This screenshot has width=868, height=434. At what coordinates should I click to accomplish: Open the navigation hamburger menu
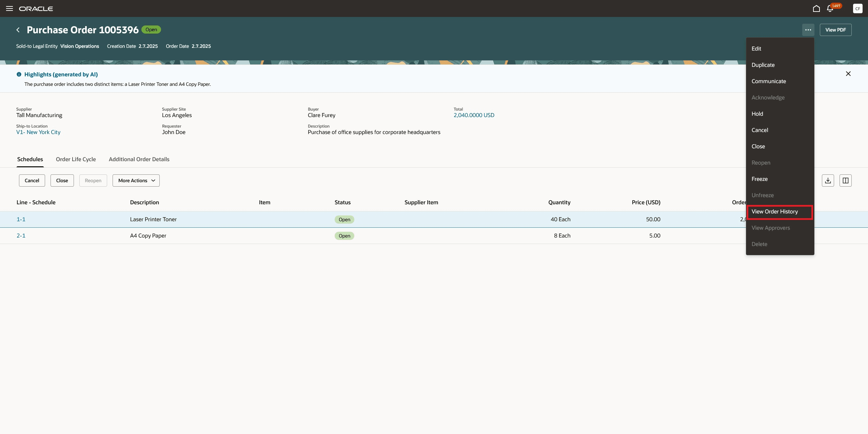[x=9, y=8]
